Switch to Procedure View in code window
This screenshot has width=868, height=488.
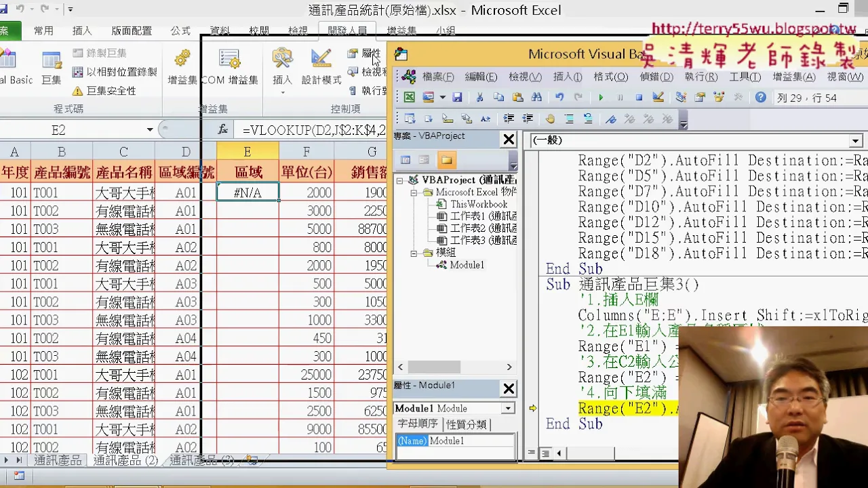coord(532,453)
